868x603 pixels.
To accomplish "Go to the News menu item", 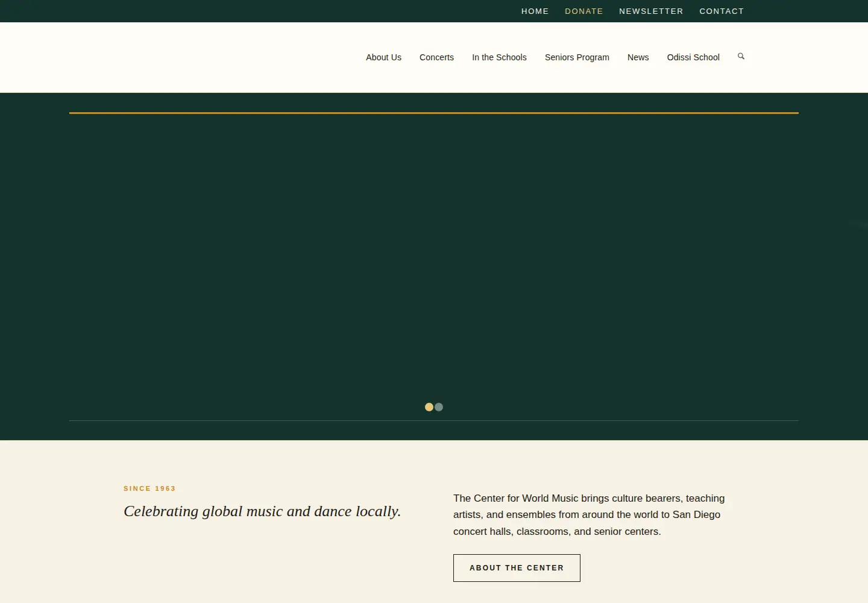I will 638,57.
